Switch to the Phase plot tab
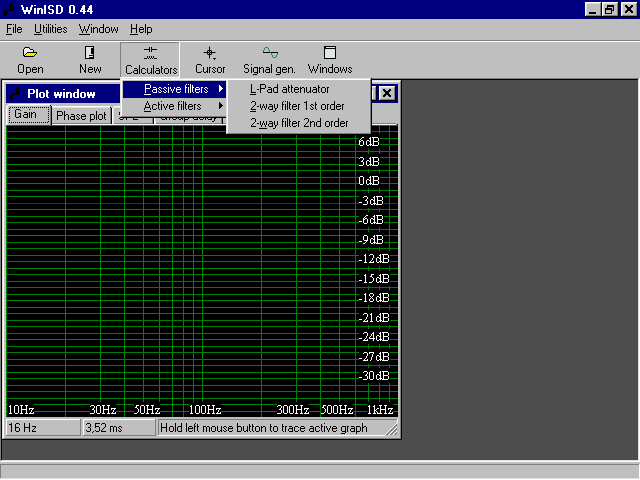This screenshot has height=480, width=640. click(x=81, y=116)
